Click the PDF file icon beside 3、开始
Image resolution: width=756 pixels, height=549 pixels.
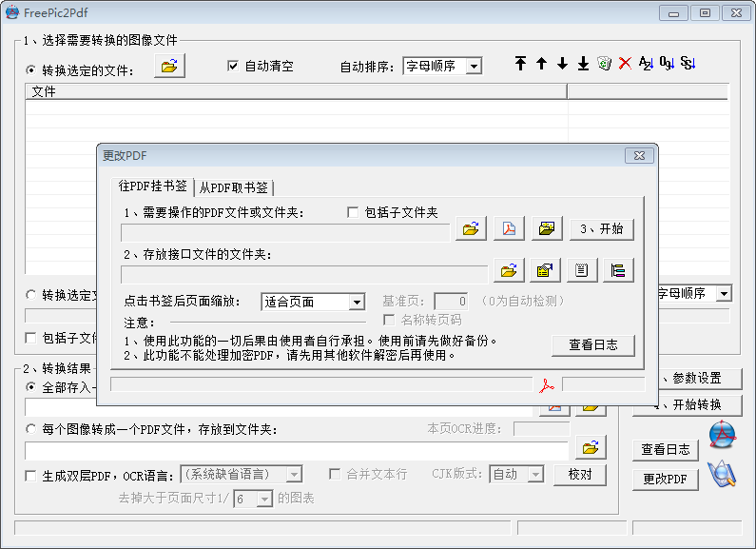(x=509, y=228)
